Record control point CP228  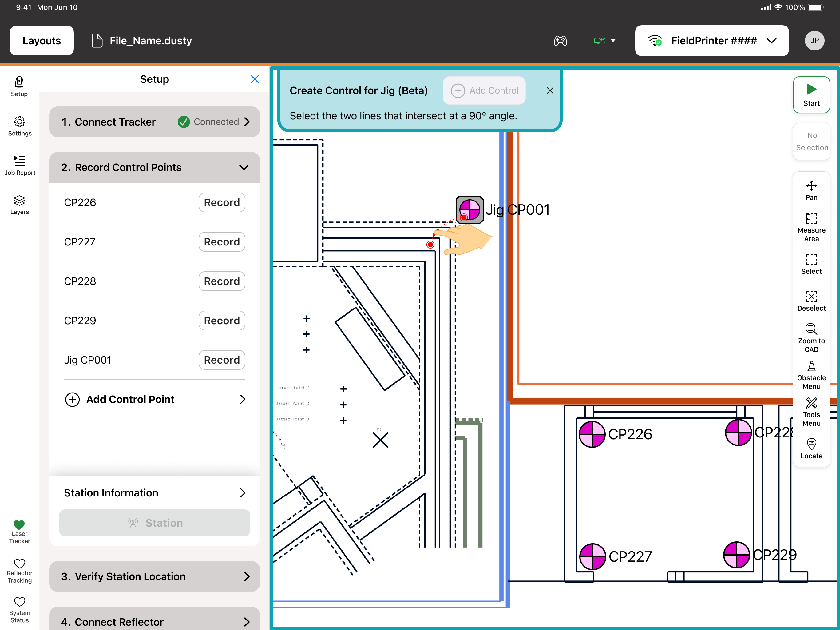click(222, 281)
